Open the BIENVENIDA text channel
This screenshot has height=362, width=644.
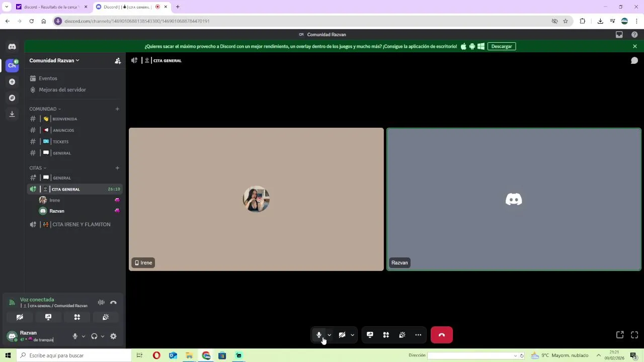pyautogui.click(x=74, y=119)
